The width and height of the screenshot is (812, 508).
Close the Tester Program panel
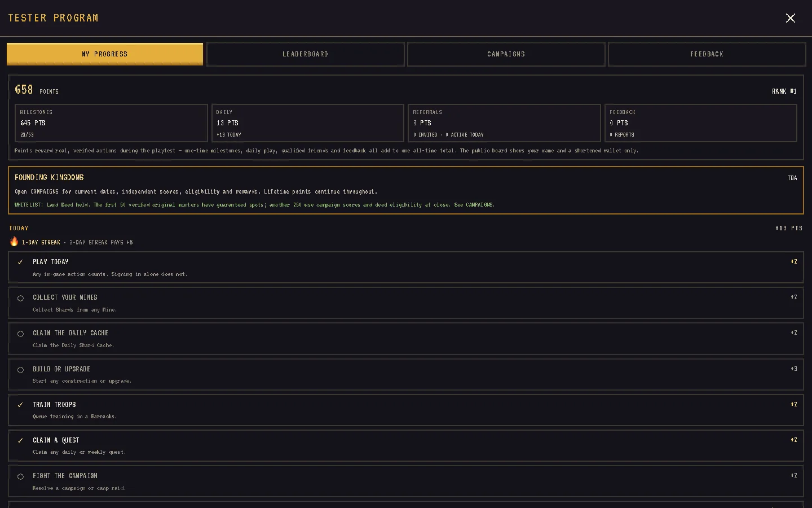[790, 18]
